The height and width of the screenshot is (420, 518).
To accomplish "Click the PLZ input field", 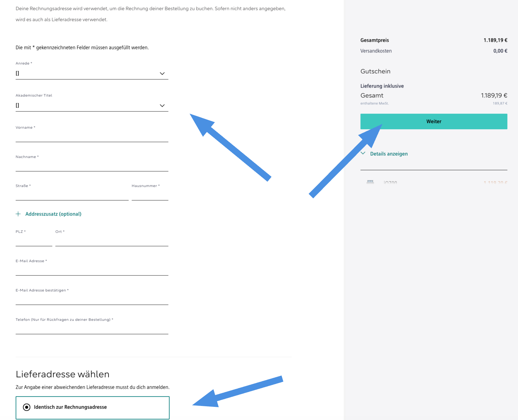I will click(x=34, y=241).
